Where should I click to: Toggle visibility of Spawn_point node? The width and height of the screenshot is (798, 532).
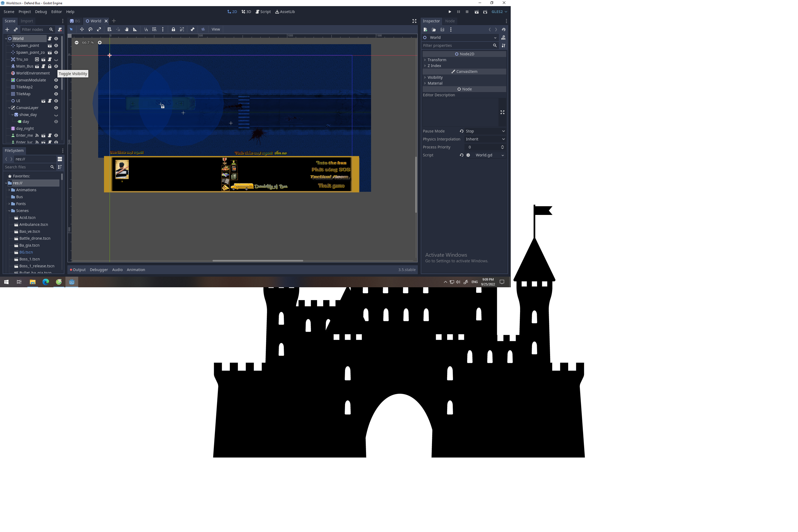[x=56, y=45]
